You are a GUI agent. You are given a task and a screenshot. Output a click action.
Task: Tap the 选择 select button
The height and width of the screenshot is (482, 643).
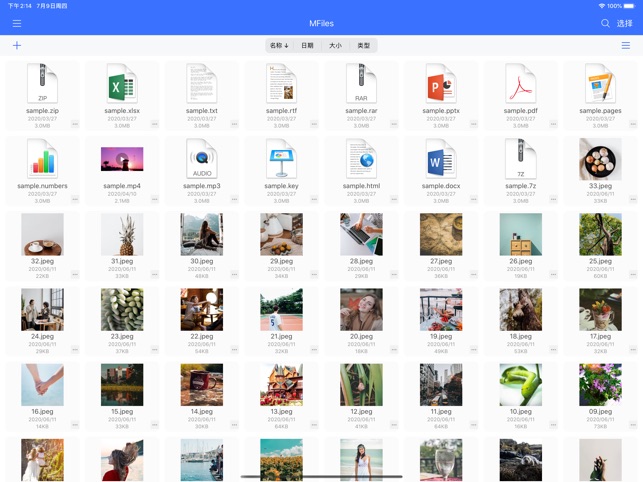click(x=624, y=23)
